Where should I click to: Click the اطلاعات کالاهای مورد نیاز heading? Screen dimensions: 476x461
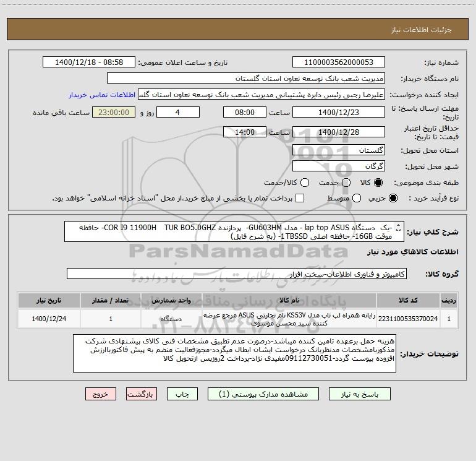point(413,252)
